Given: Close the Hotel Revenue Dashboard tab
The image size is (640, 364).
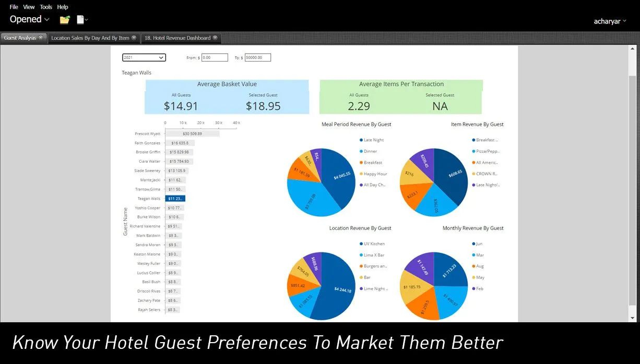Looking at the screenshot, I should 215,38.
